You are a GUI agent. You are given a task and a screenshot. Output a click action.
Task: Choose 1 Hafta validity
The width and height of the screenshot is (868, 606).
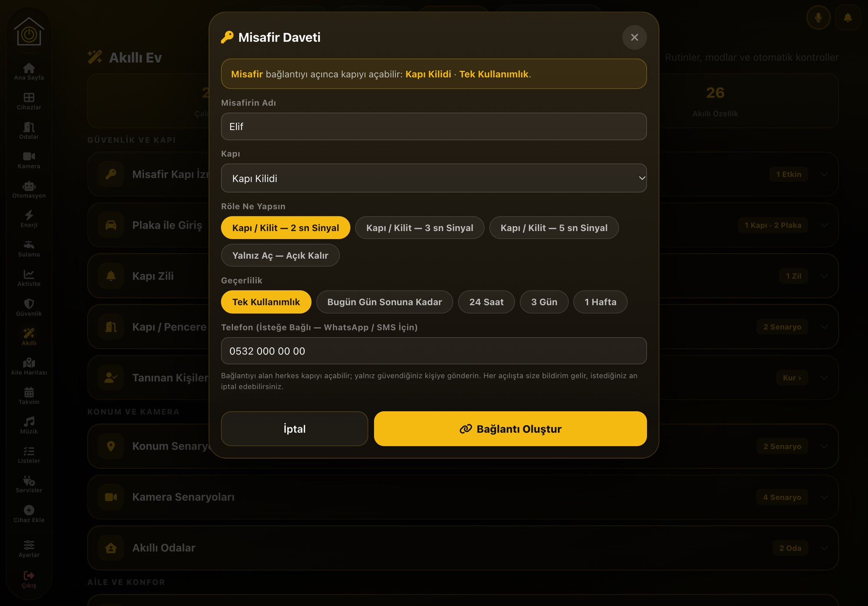600,302
